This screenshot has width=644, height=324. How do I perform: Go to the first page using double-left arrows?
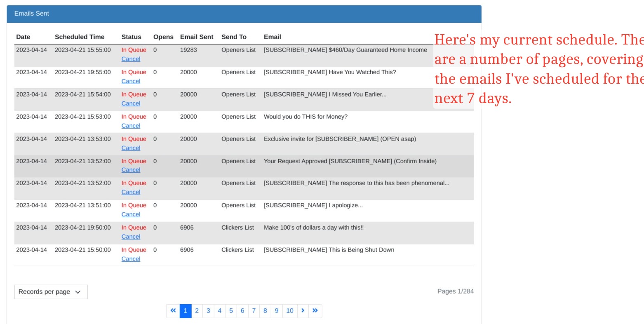click(173, 311)
